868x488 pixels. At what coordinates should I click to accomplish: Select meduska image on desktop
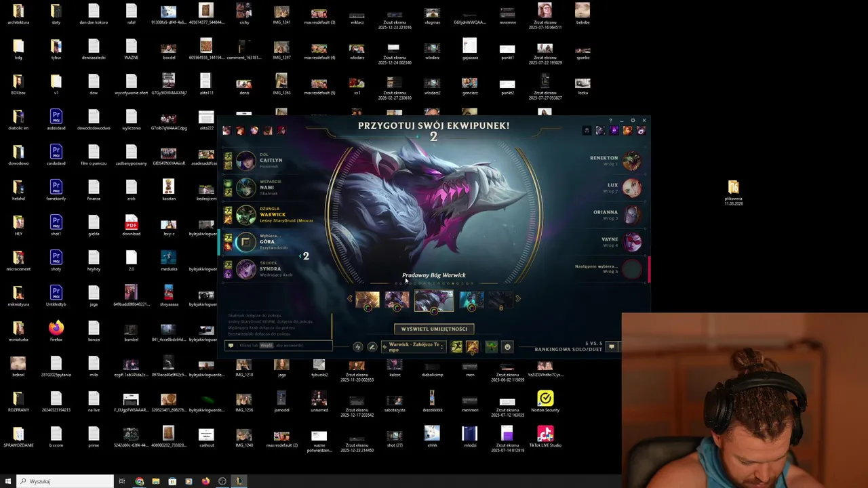click(x=169, y=262)
